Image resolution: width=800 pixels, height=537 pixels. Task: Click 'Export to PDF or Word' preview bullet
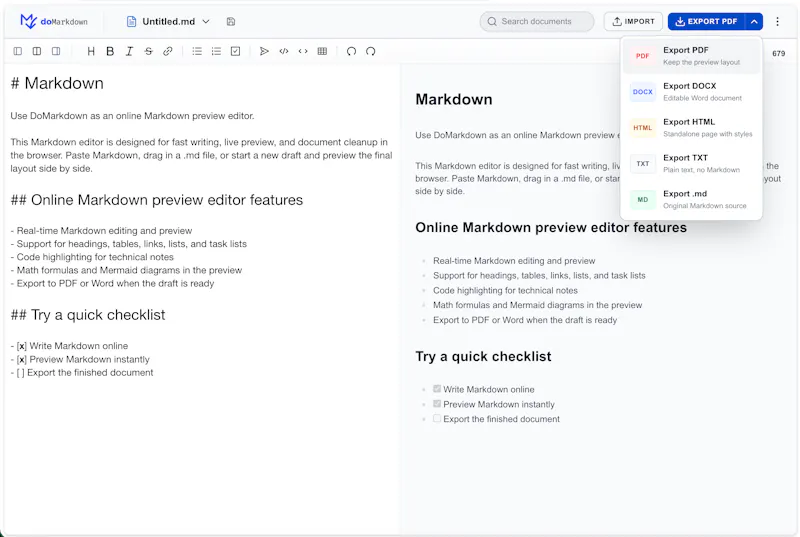525,320
